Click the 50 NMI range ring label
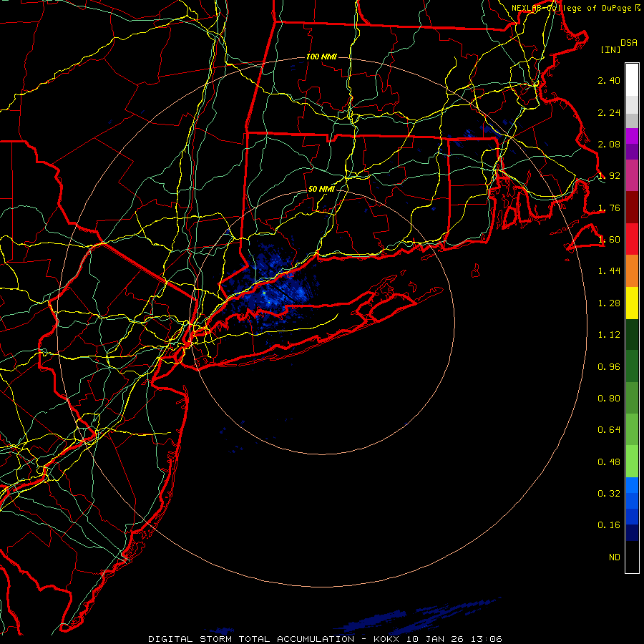The height and width of the screenshot is (644, 644). [x=321, y=190]
